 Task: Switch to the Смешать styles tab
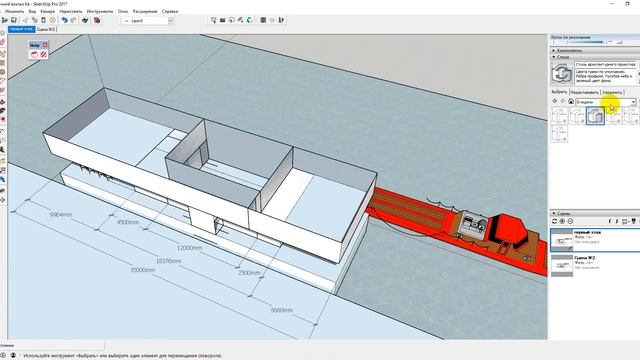click(x=612, y=92)
